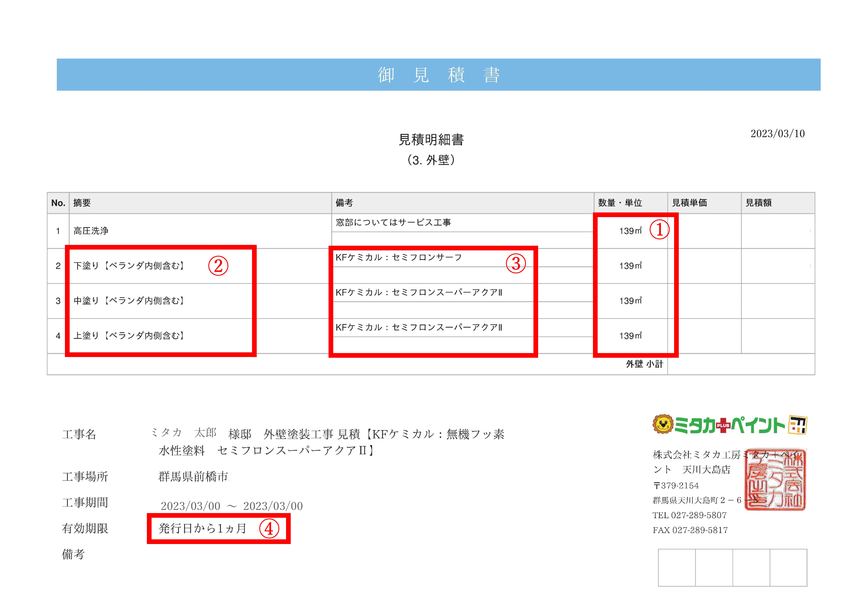Click 139㎡ quantity in 高圧洗浄 row
The height and width of the screenshot is (613, 868).
point(631,231)
